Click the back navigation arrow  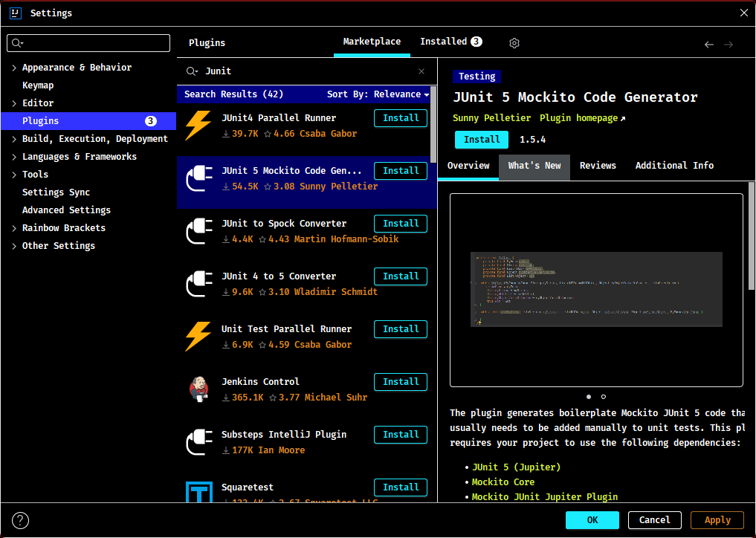708,45
